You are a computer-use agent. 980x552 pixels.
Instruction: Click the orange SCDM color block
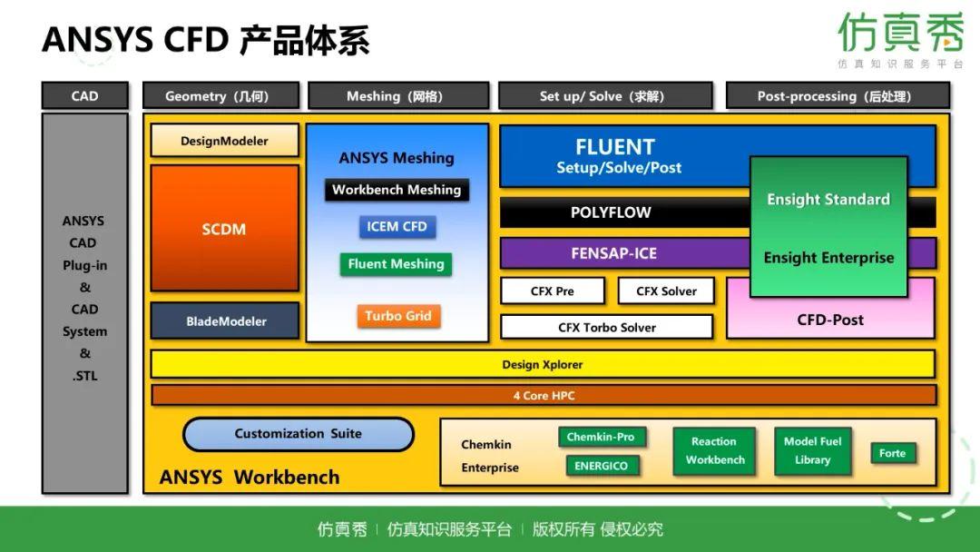pyautogui.click(x=224, y=229)
